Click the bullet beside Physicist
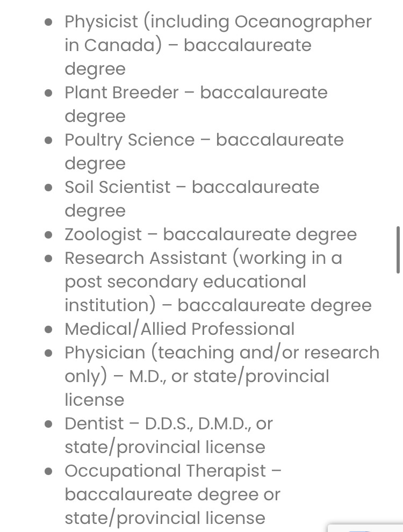403x532 pixels. (49, 22)
